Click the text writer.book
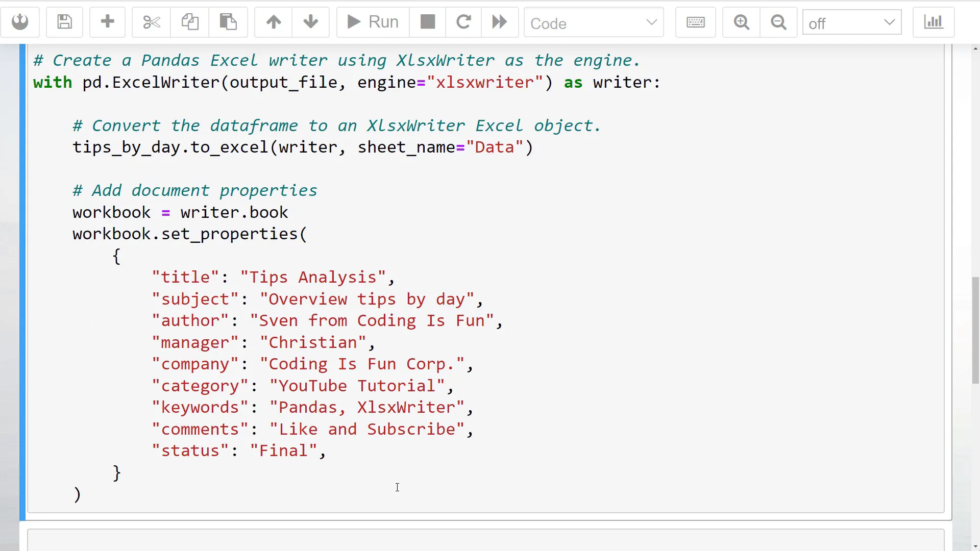This screenshot has width=980, height=551. point(234,213)
